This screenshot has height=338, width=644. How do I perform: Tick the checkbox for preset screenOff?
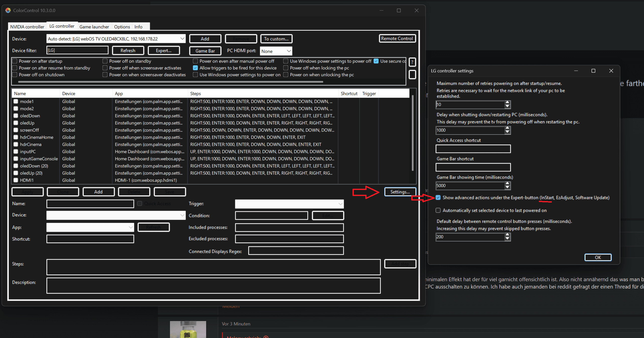pyautogui.click(x=16, y=130)
